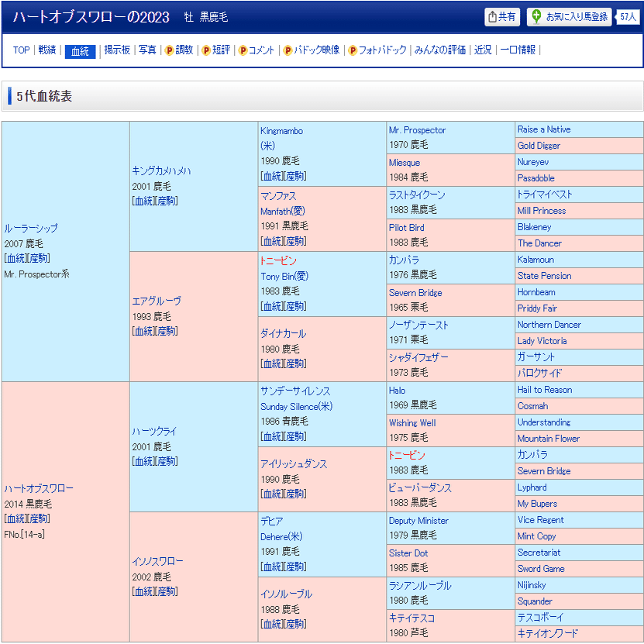This screenshot has width=644, height=644.
Task: Click the green plus favorite icon
Action: click(x=536, y=17)
